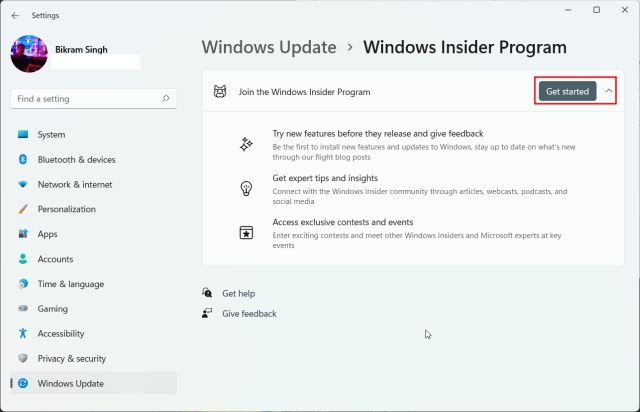Collapse the Join Insider Program section chevron

[x=609, y=91]
